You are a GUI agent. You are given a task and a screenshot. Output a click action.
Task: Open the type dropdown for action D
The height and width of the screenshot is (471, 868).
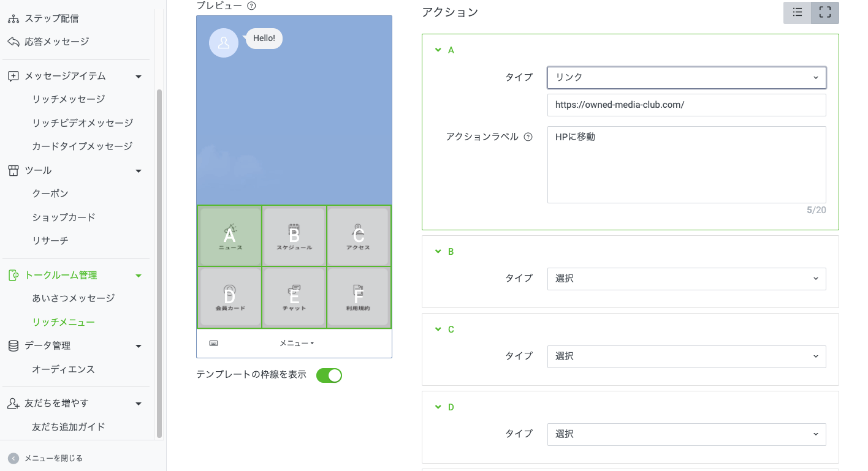point(687,434)
